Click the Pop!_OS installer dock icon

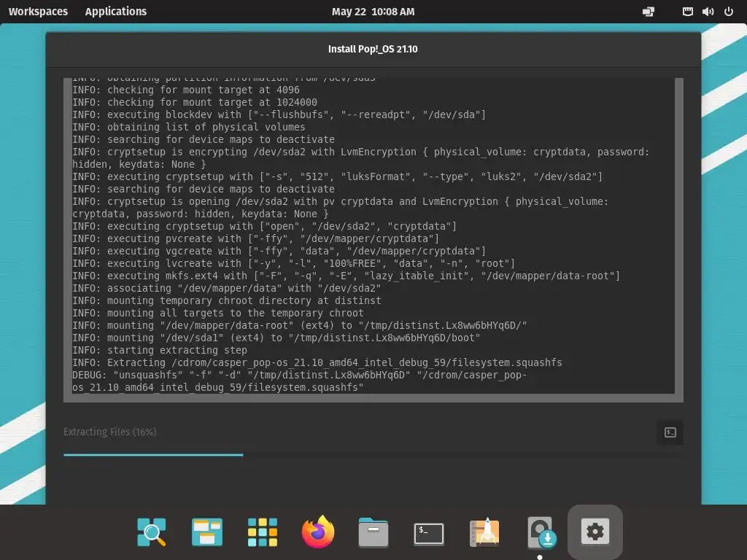(x=541, y=532)
